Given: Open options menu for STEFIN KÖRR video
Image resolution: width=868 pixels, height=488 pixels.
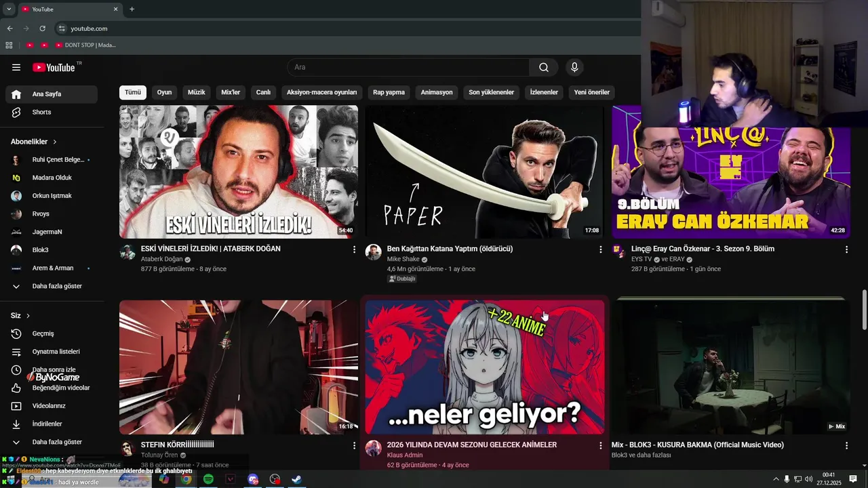Looking at the screenshot, I should [354, 445].
